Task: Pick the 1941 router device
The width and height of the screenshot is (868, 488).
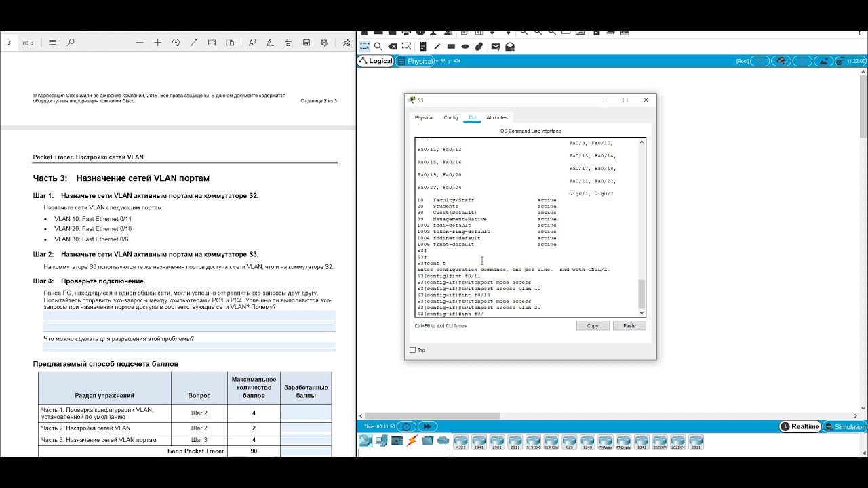Action: [x=479, y=443]
